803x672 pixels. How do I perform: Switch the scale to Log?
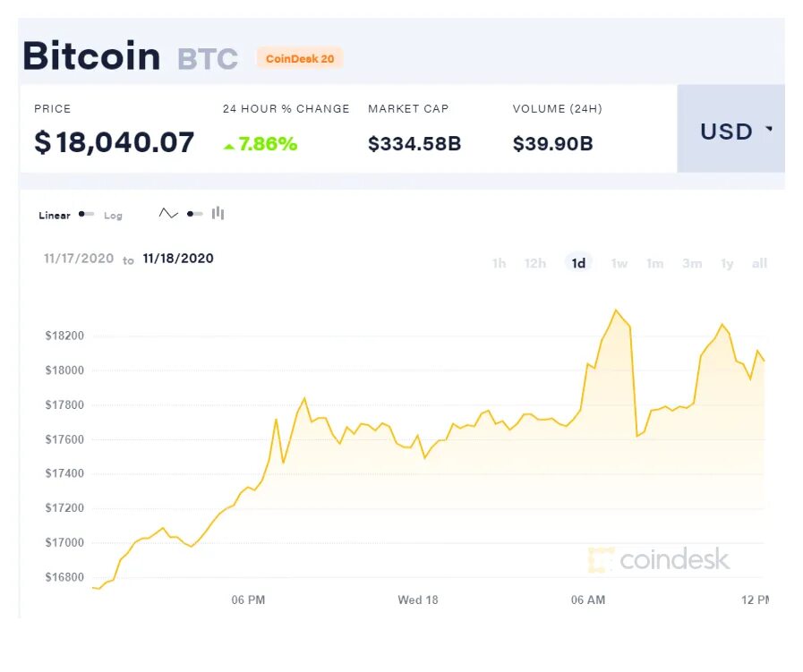tap(113, 216)
